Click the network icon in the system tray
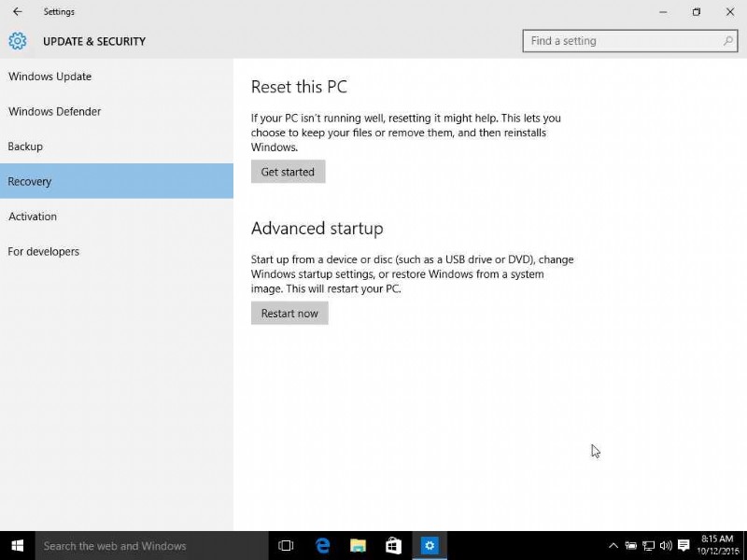747x560 pixels. click(x=648, y=546)
